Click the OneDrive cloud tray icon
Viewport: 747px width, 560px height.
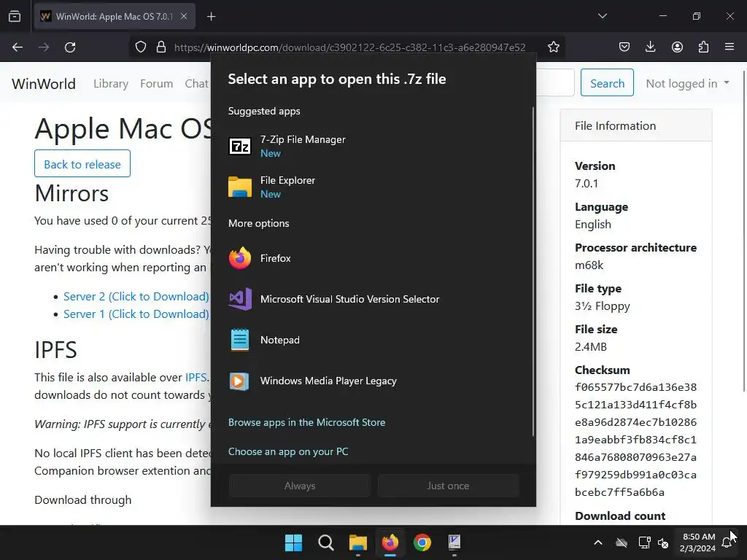tap(622, 542)
